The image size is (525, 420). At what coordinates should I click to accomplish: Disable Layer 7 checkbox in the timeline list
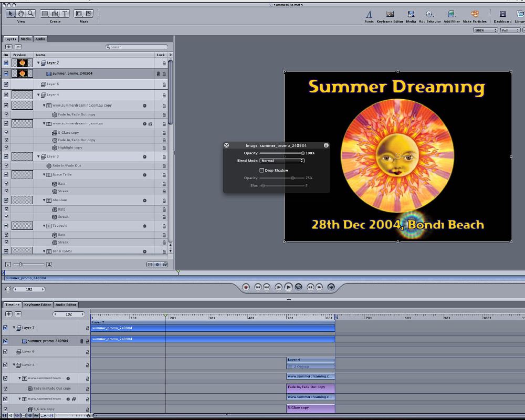coord(5,328)
